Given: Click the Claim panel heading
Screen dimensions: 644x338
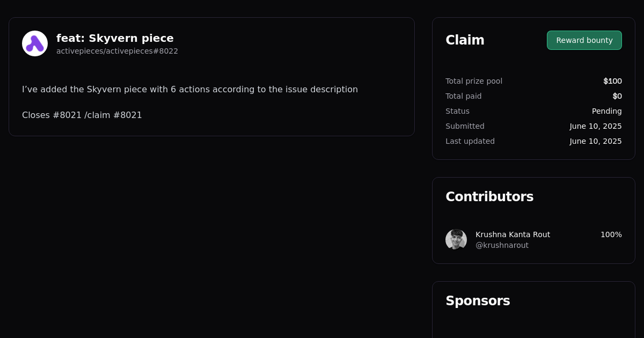Looking at the screenshot, I should [x=465, y=40].
